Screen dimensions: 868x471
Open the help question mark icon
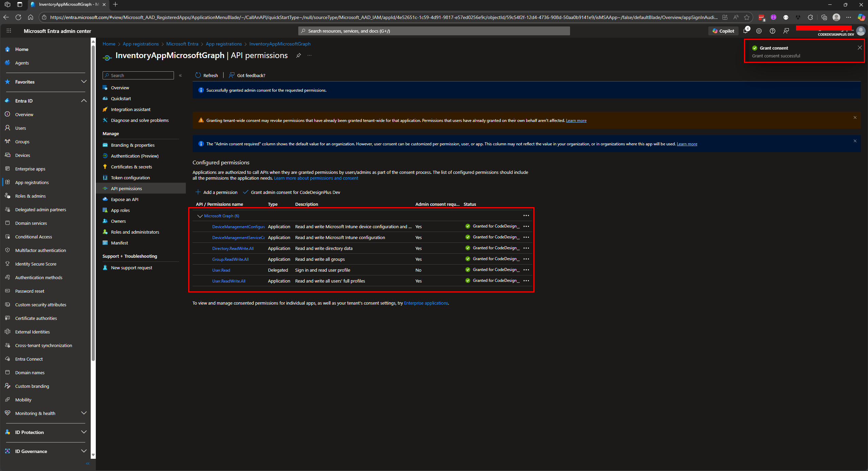tap(773, 31)
